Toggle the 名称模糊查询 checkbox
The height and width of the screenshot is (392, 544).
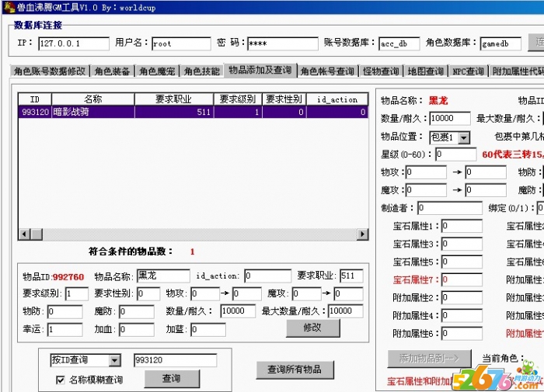[60, 380]
